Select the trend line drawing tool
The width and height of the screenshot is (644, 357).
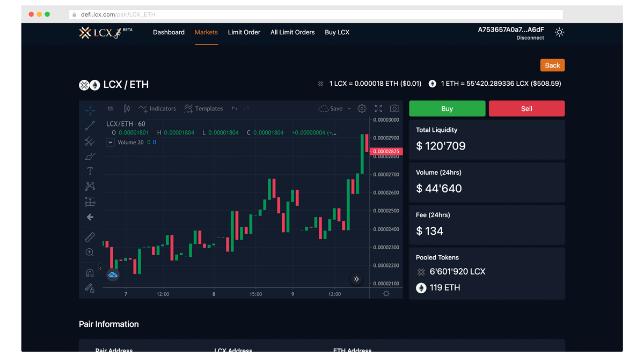pos(90,126)
